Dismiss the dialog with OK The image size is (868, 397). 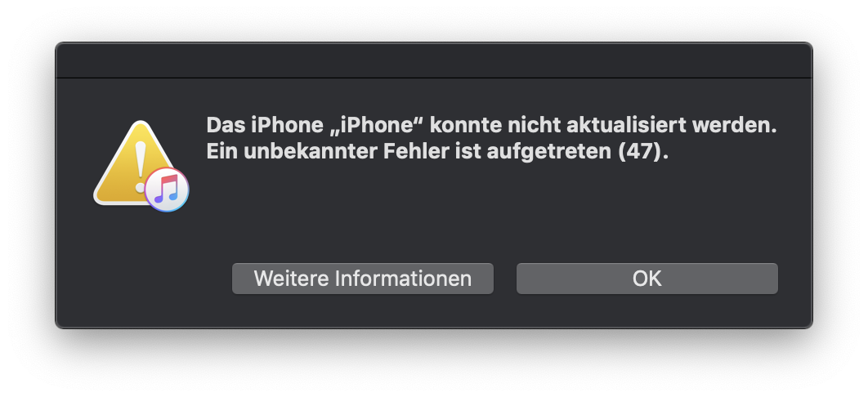[x=647, y=278]
